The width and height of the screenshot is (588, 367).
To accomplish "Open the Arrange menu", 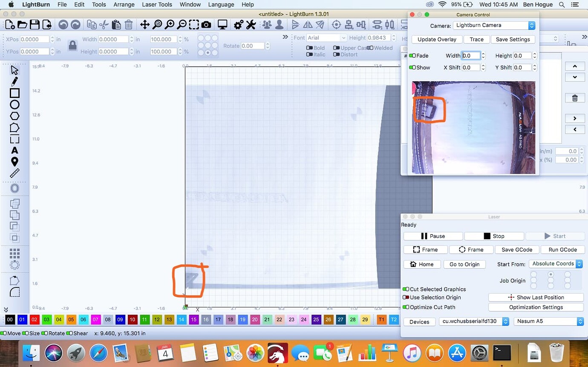I will point(124,4).
